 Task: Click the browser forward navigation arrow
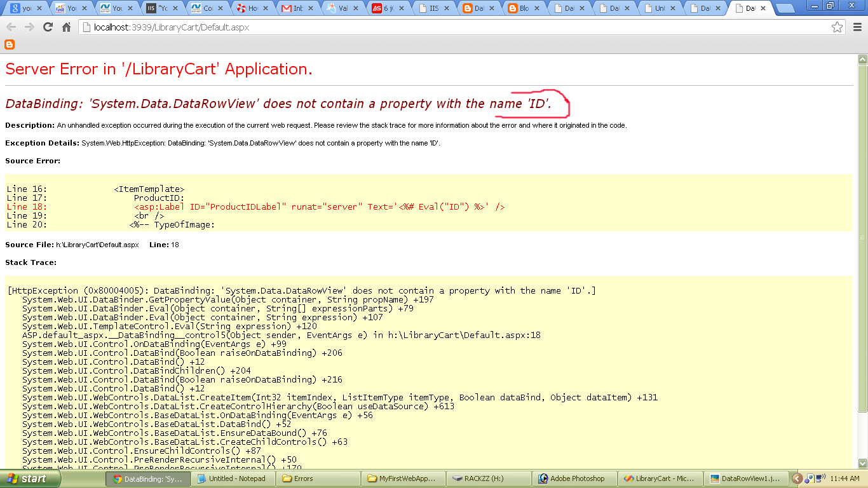click(28, 27)
